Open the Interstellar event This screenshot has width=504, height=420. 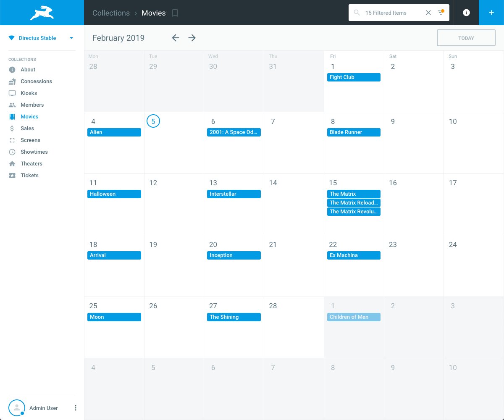[234, 194]
